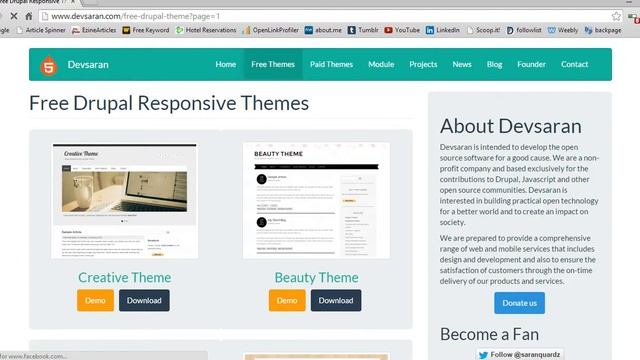640x360 pixels.
Task: Go to the browser home page icon
Action: pos(29,16)
